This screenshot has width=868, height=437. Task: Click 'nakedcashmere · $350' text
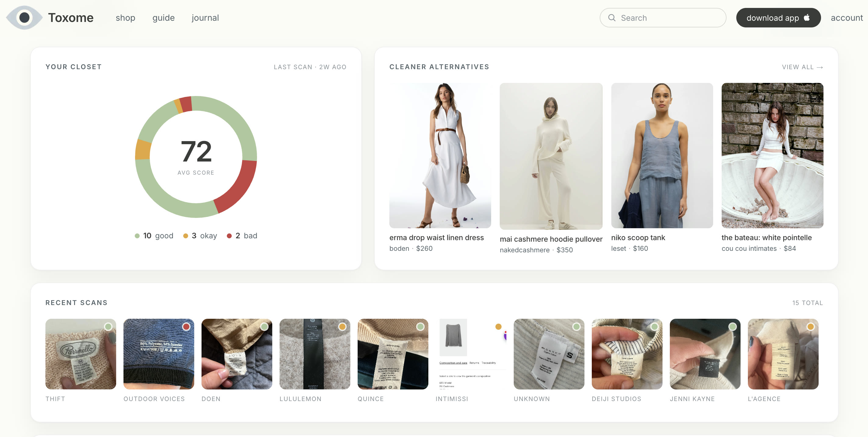click(536, 250)
